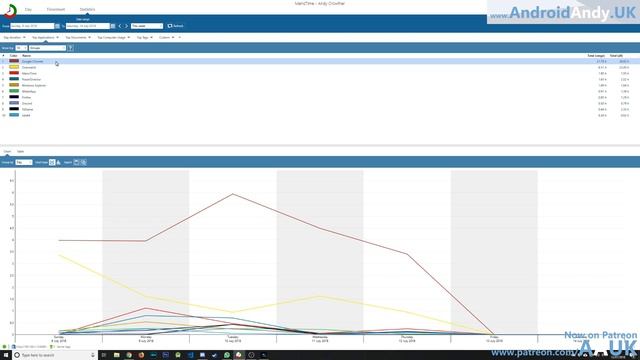Switch to the Day tab
This screenshot has width=640, height=360.
28,9
